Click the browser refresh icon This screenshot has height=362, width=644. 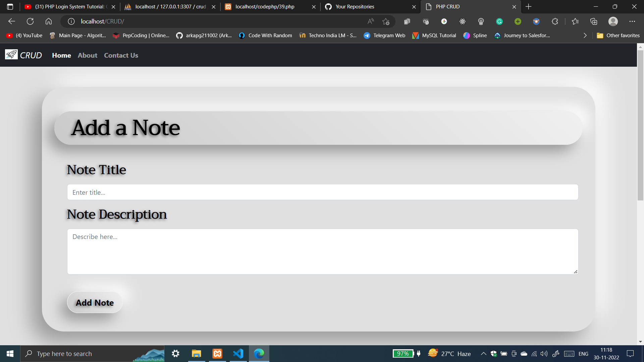point(30,21)
